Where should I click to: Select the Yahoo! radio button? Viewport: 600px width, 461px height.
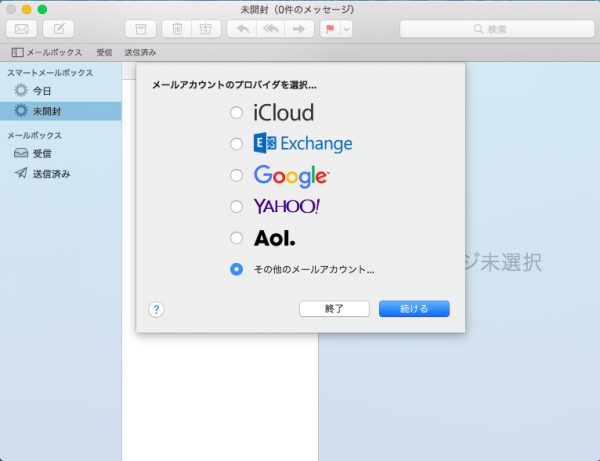point(236,207)
